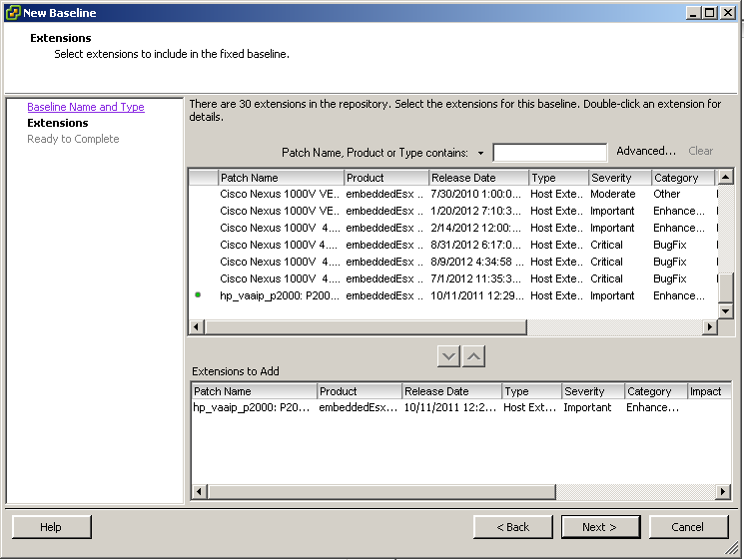Click the add-down arrow button
The image size is (744, 560).
click(448, 356)
